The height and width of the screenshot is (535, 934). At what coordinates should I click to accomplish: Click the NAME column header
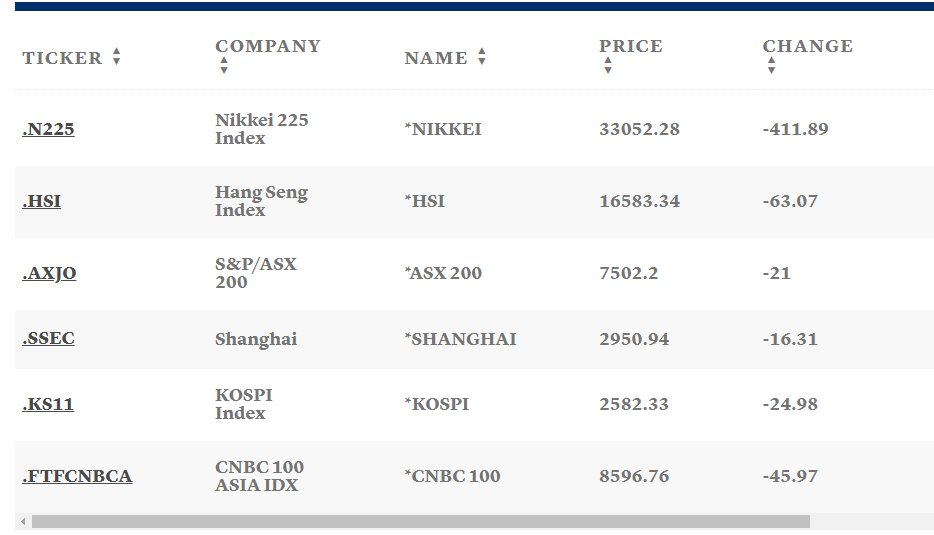pos(436,58)
